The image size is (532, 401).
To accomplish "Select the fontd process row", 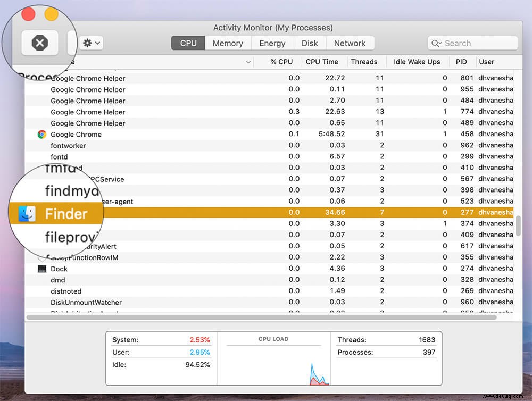I will 269,156.
